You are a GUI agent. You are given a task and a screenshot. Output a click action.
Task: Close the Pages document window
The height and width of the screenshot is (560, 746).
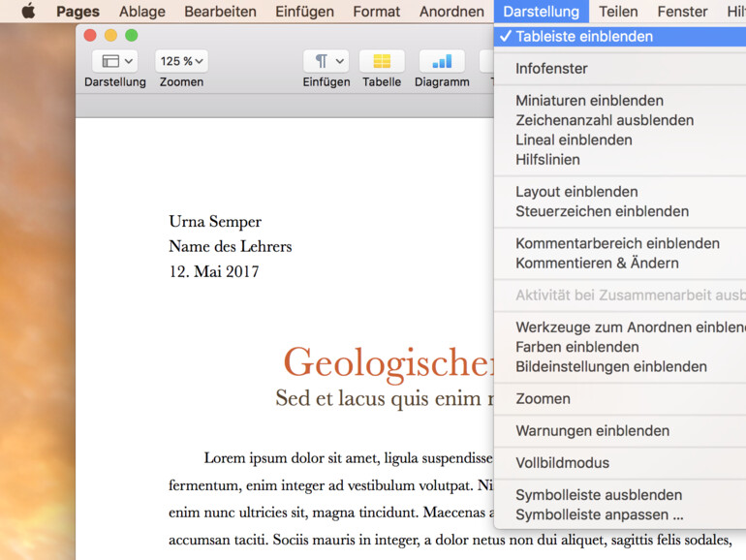pyautogui.click(x=90, y=35)
